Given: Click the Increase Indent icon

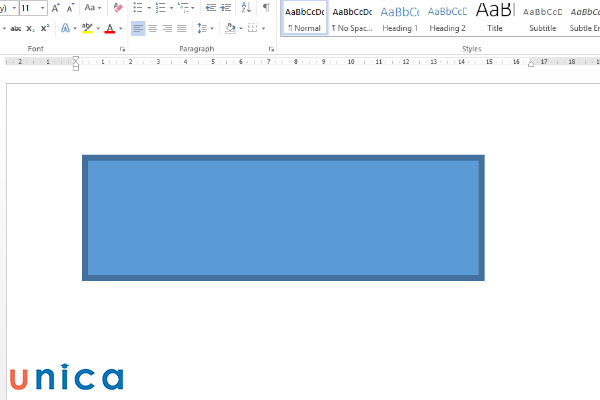Looking at the screenshot, I should (x=226, y=8).
